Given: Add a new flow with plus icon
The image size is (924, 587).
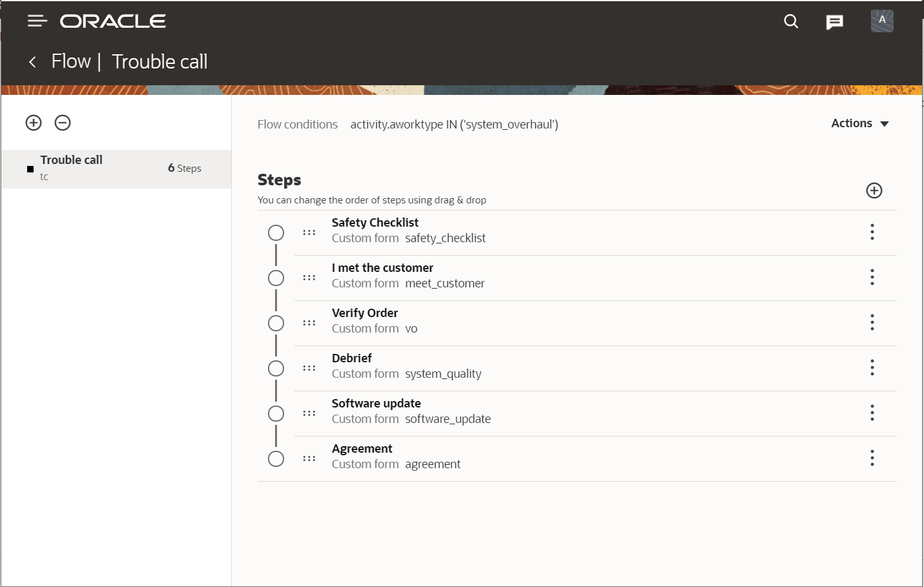Looking at the screenshot, I should [x=34, y=123].
